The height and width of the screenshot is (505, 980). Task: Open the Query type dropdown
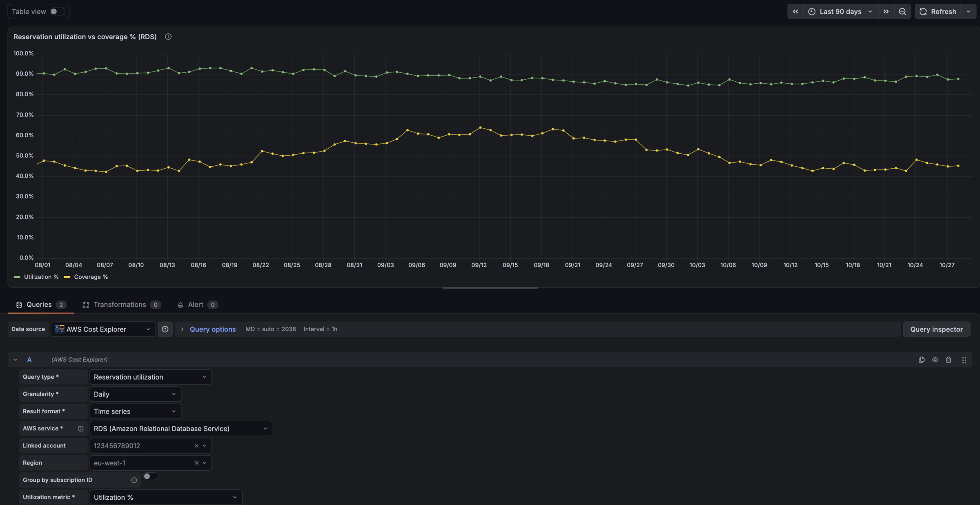[151, 377]
